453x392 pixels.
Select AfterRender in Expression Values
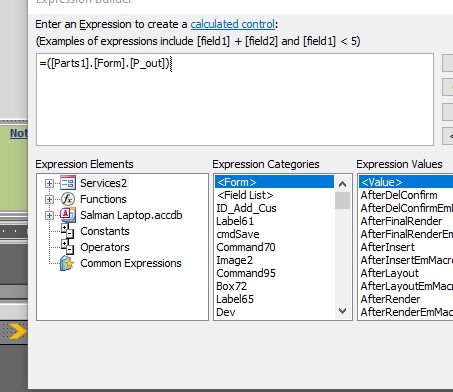tap(406, 299)
